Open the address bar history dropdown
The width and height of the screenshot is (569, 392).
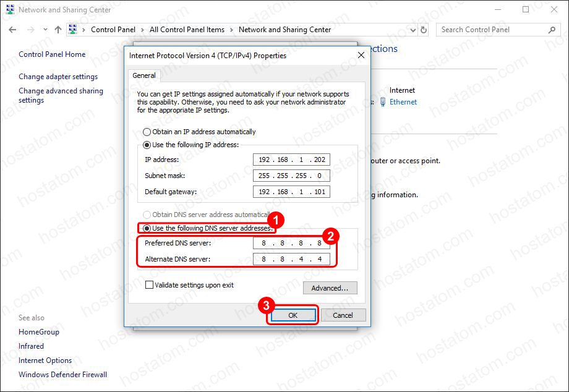411,29
